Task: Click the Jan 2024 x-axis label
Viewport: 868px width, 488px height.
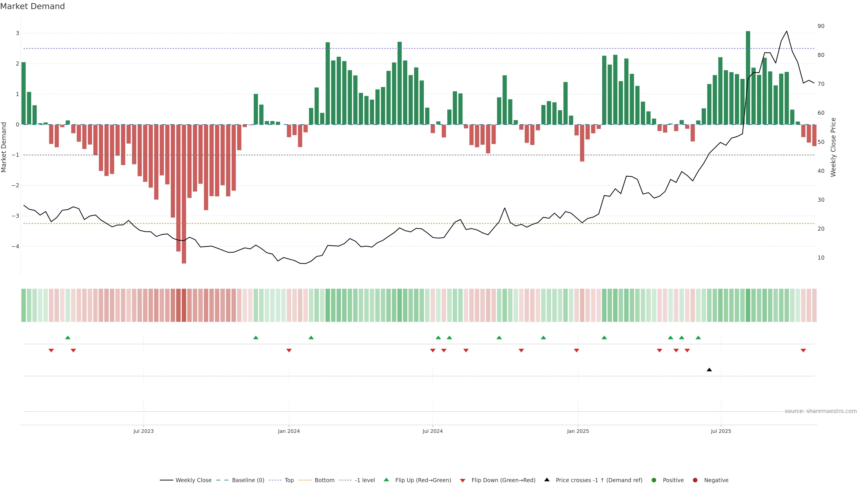Action: 288,431
